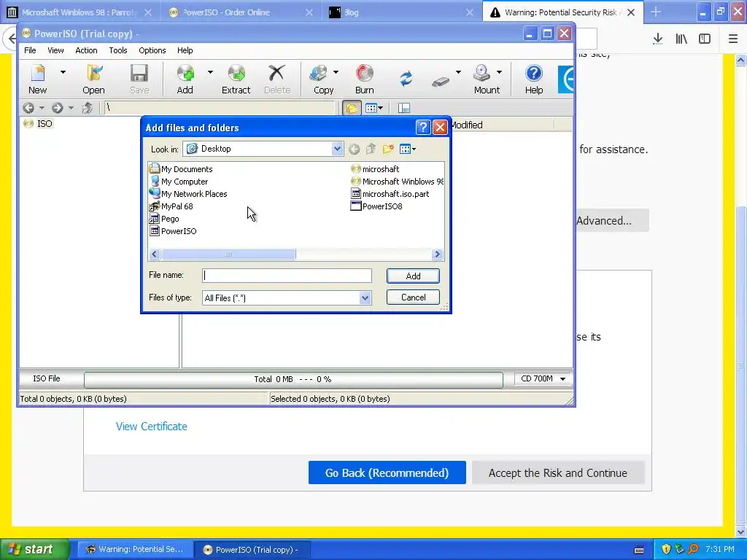Click the File name input field
The height and width of the screenshot is (560, 747).
pyautogui.click(x=287, y=276)
